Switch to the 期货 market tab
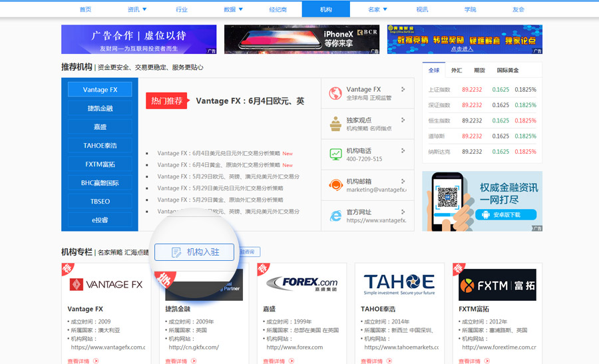This screenshot has width=599, height=364. tap(479, 71)
